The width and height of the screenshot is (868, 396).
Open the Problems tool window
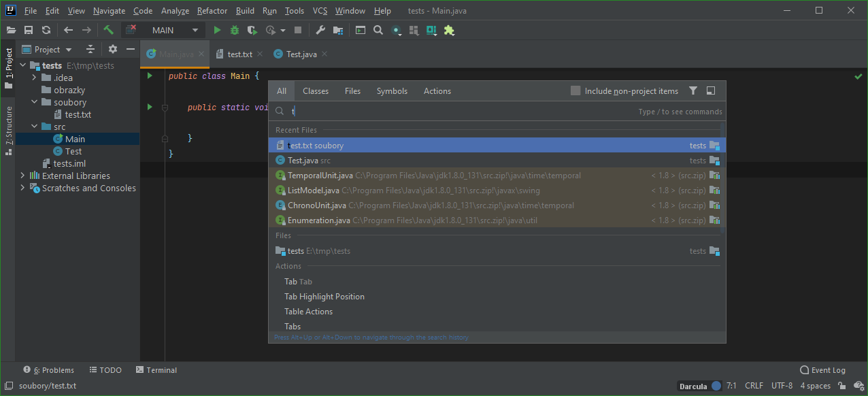[x=48, y=369]
